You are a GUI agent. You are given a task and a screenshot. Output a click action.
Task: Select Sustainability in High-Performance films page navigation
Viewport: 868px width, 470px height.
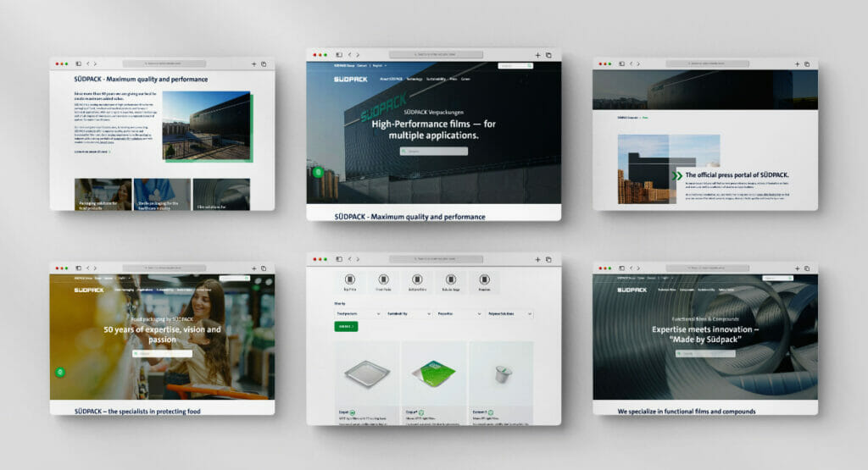pos(436,78)
